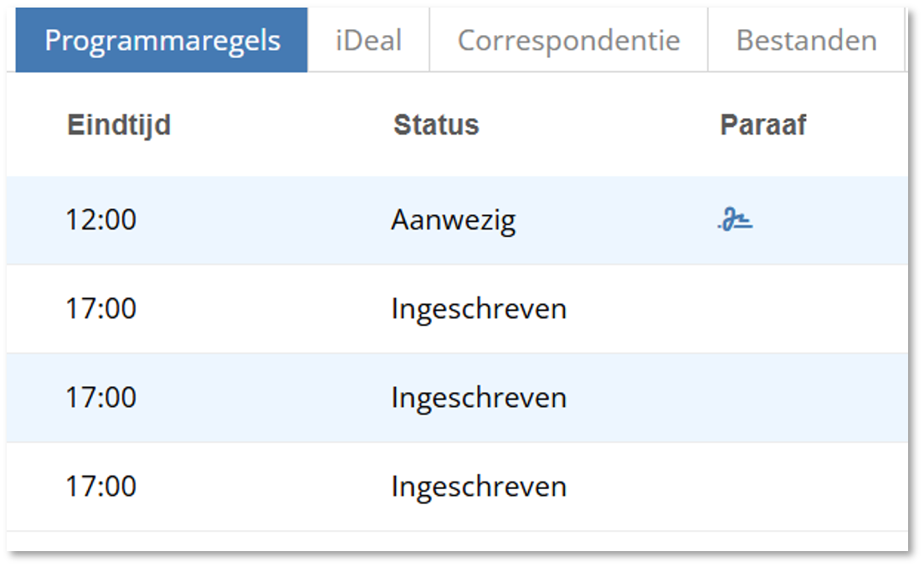Switch to the iDeal tab
The height and width of the screenshot is (572, 924).
pyautogui.click(x=368, y=40)
